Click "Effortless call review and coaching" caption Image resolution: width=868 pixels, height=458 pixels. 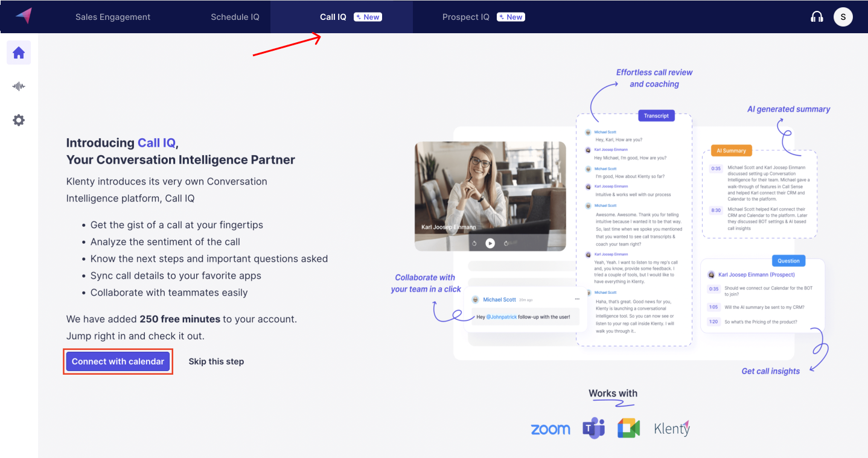(654, 78)
